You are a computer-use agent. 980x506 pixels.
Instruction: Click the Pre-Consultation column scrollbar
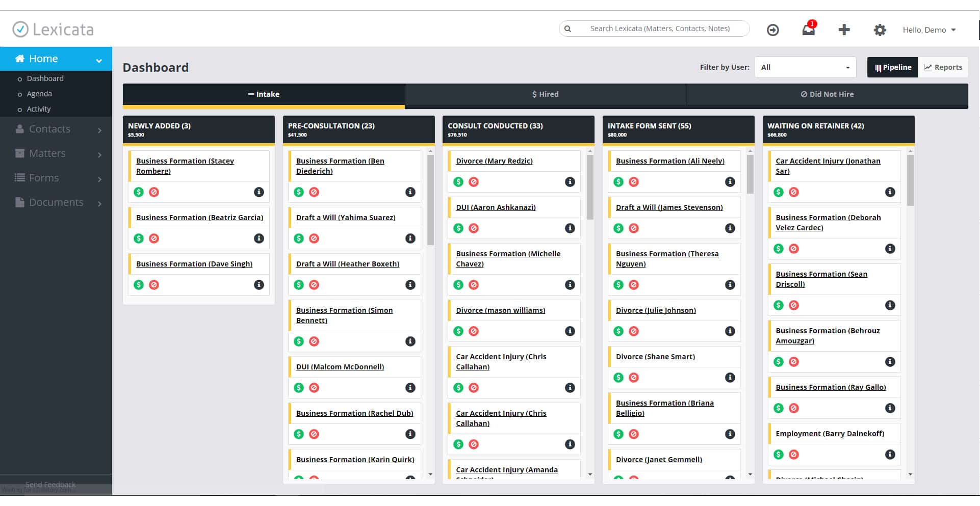click(x=430, y=200)
